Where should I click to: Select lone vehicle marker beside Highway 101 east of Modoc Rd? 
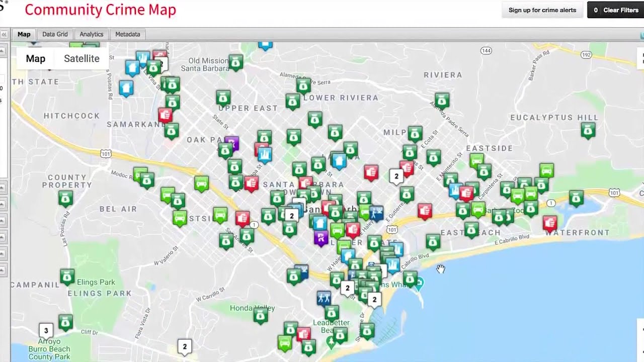[x=201, y=184]
